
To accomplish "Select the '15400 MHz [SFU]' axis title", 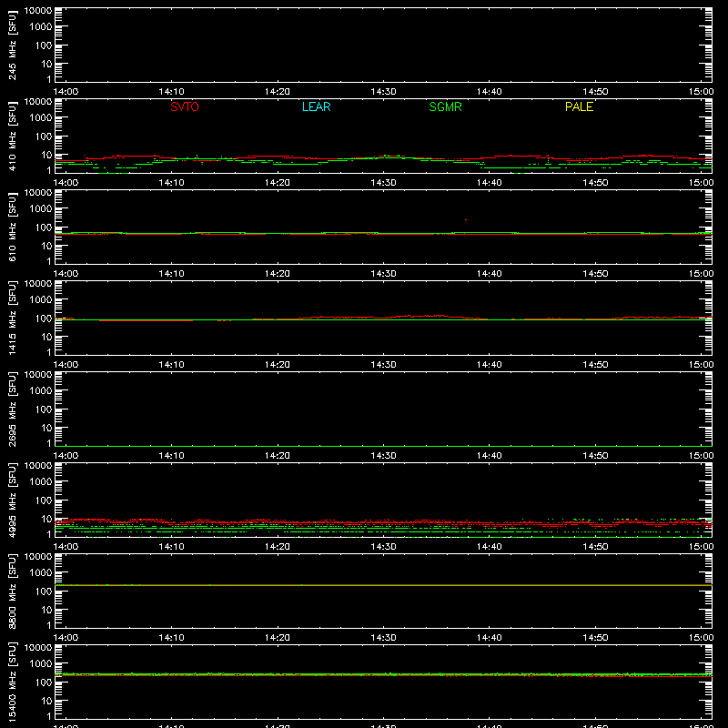I will pos(12,682).
